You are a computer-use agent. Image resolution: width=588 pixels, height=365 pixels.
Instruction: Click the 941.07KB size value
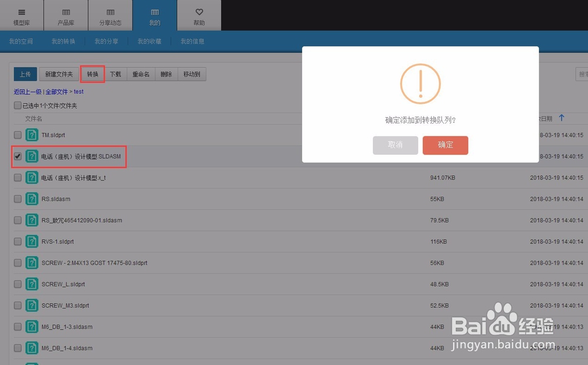(443, 178)
